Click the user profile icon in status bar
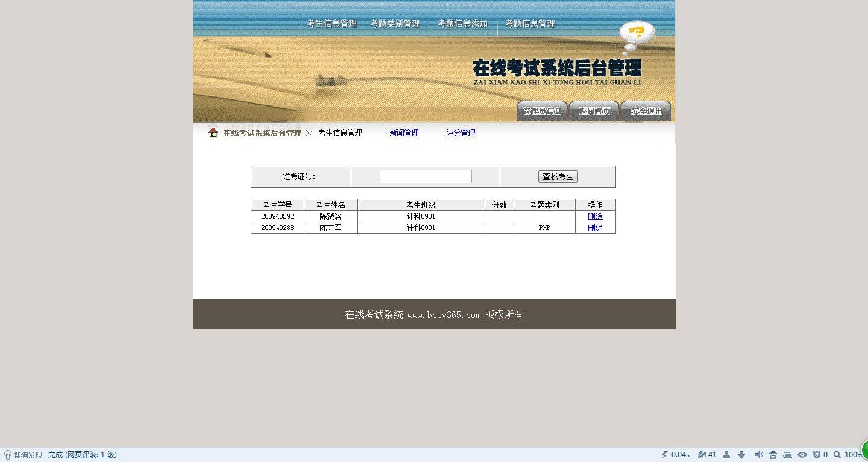The height and width of the screenshot is (462, 868). click(x=726, y=455)
